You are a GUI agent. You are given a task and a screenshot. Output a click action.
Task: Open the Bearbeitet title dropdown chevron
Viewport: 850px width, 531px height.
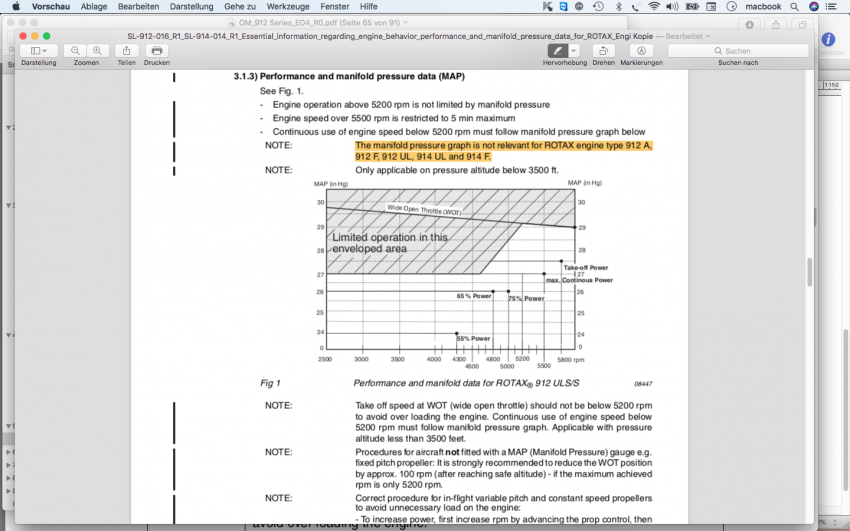[707, 36]
